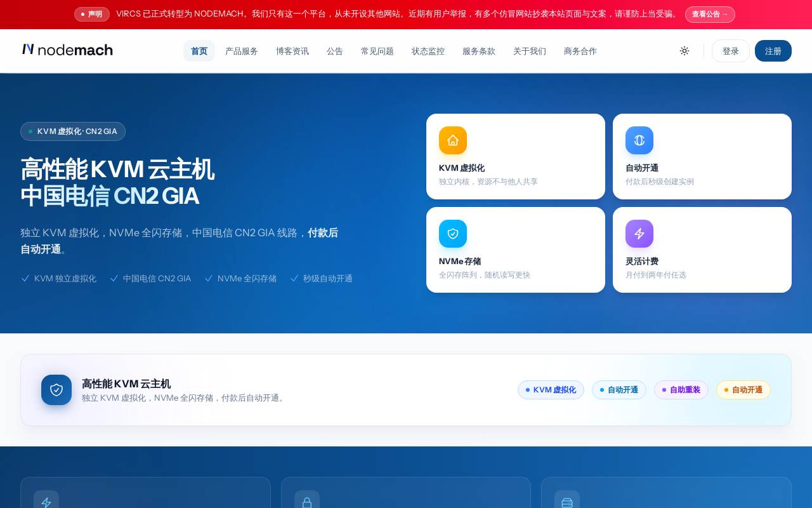The image size is (812, 508).
Task: Click the blue icon on 自动开通 card
Action: tap(639, 140)
